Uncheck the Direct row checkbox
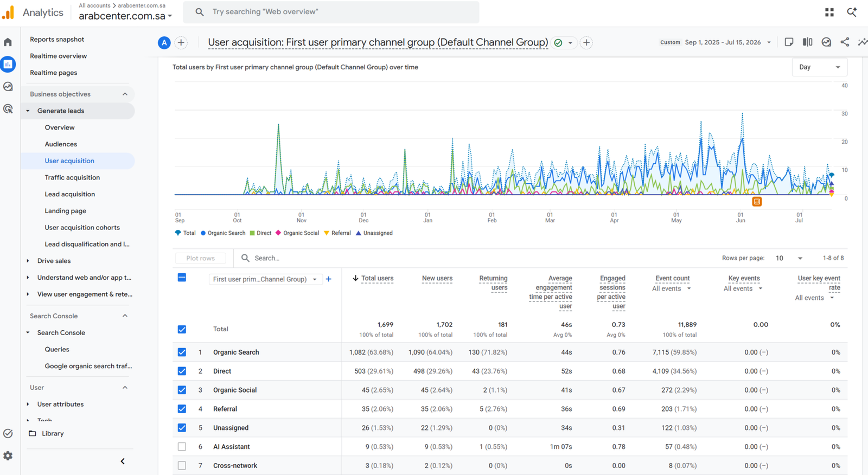The width and height of the screenshot is (868, 475). pos(182,371)
